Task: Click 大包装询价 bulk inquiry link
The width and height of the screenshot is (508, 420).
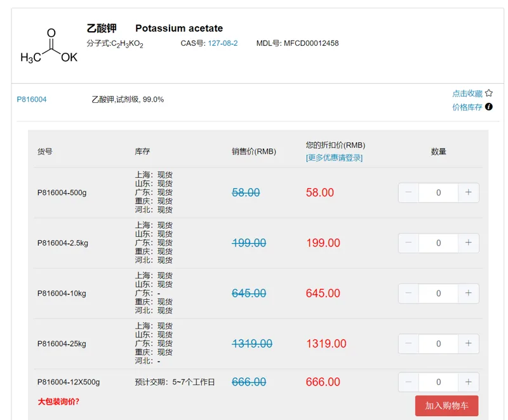Action: [x=58, y=402]
